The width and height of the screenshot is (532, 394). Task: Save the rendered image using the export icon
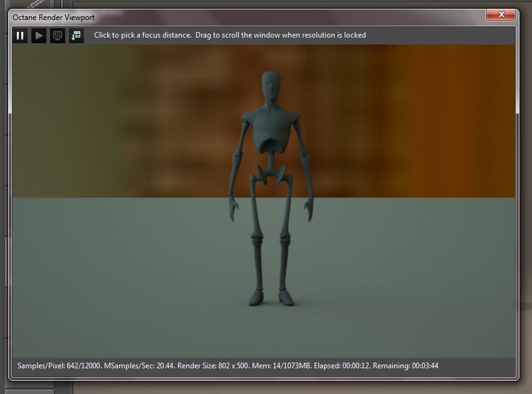[x=76, y=35]
